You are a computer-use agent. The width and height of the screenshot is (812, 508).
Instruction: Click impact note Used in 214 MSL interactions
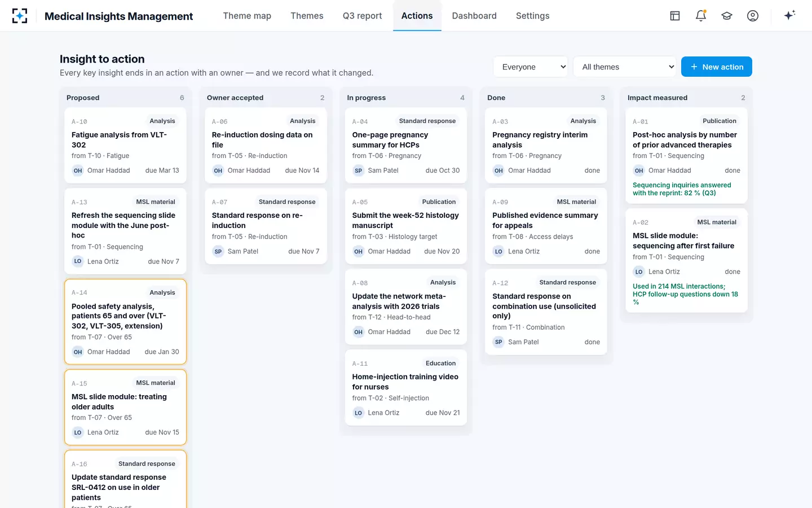[x=685, y=294]
